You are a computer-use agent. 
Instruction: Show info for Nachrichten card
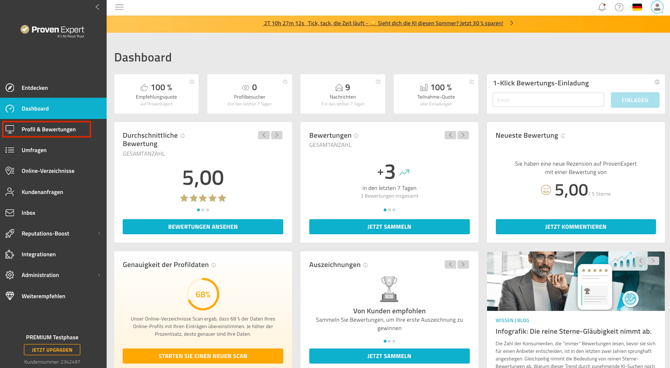pos(378,82)
